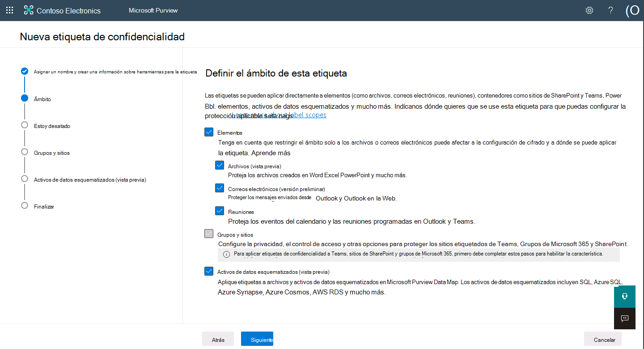The image size is (644, 349).
Task: Cancel the sensitivity label wizard
Action: (x=602, y=339)
